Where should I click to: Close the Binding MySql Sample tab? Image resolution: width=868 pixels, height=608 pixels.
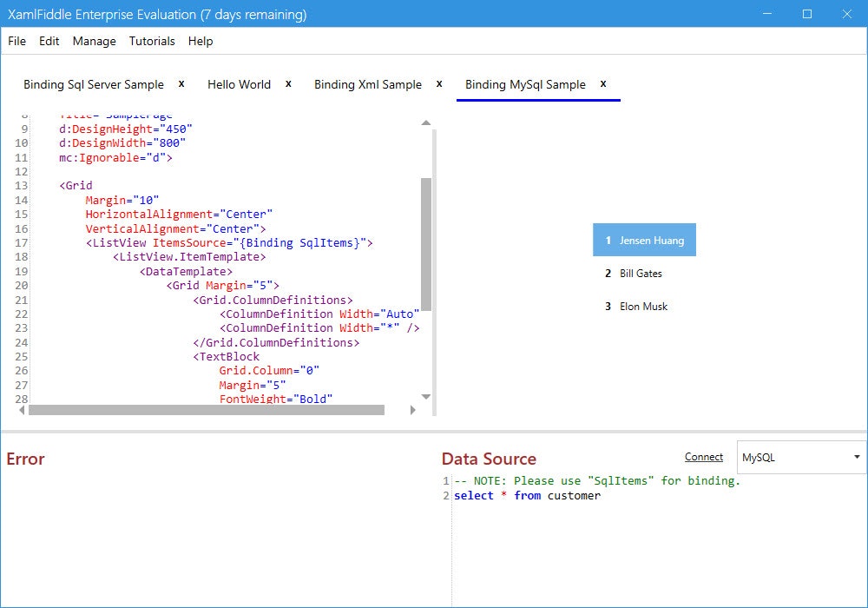[x=603, y=83]
